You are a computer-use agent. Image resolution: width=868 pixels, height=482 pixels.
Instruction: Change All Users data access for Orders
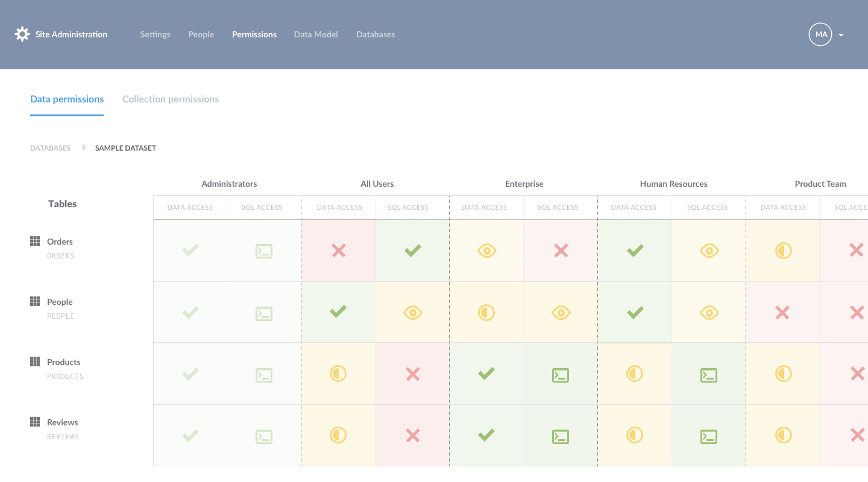pos(339,251)
